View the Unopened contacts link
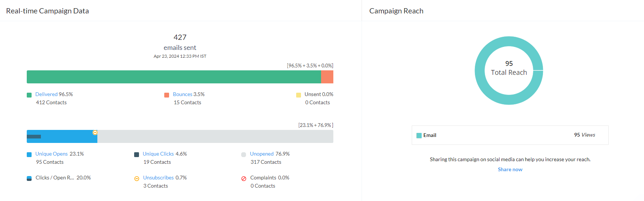This screenshot has width=644, height=201. pos(262,154)
